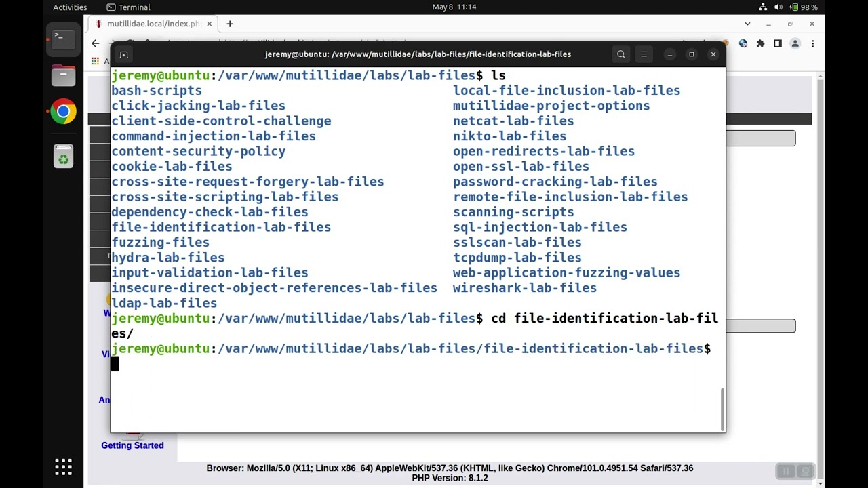Screen dimensions: 868x488
Task: Open a new Chrome tab with plus
Action: tap(230, 24)
